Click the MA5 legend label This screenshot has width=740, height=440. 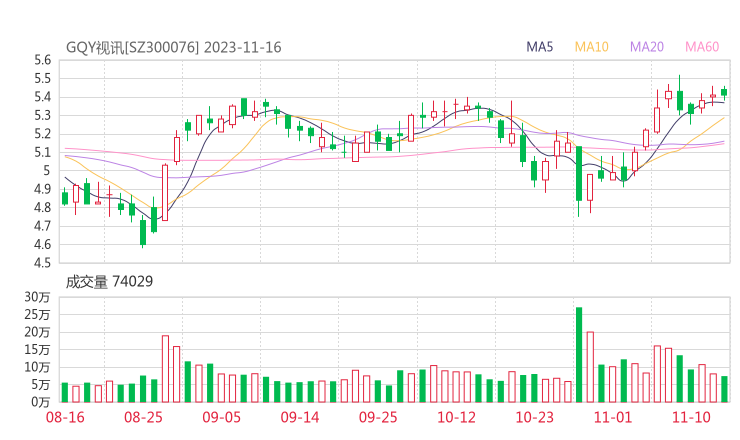539,47
